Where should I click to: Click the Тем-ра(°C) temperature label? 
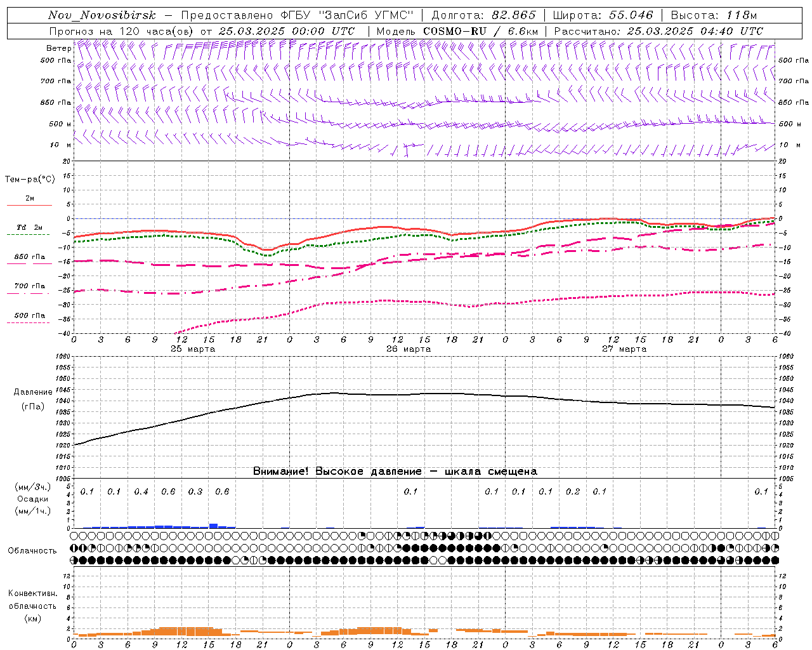click(x=30, y=180)
